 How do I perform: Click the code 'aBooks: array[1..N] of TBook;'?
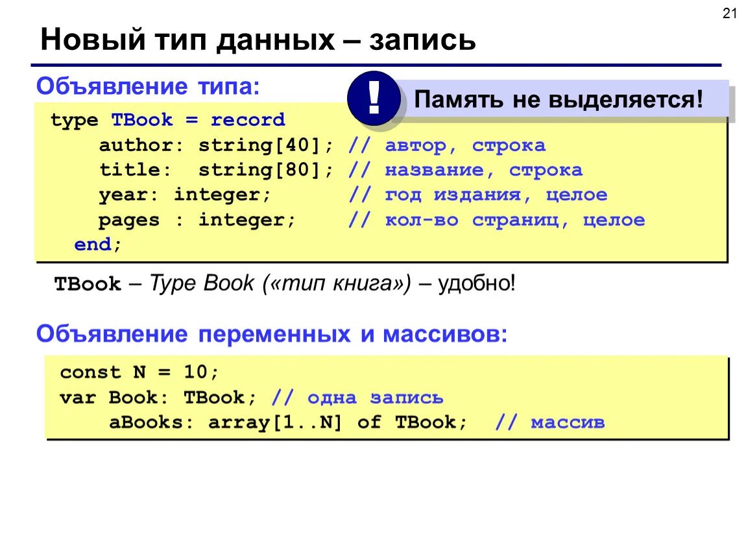289,422
